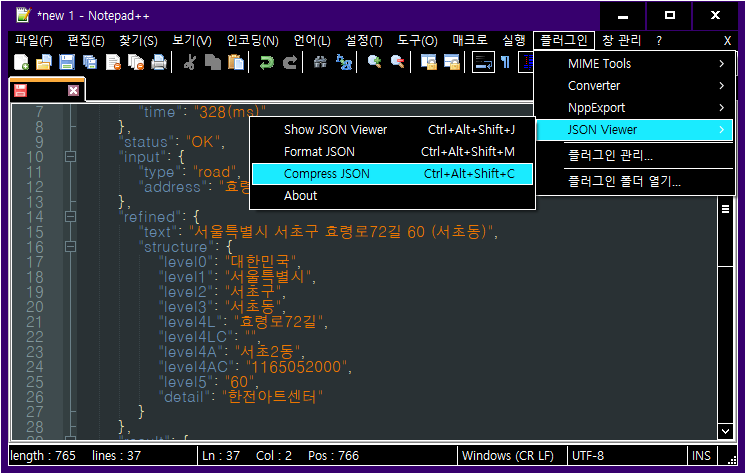Viewport: 746px width, 474px height.
Task: Undo with the green arrow icon
Action: click(267, 62)
